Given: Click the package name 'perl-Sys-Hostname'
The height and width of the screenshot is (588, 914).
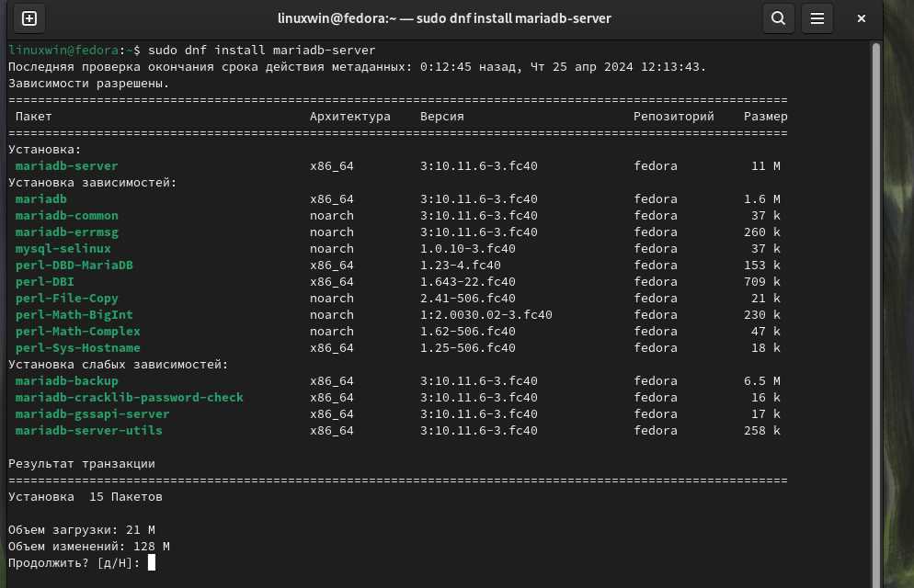Looking at the screenshot, I should coord(77,347).
